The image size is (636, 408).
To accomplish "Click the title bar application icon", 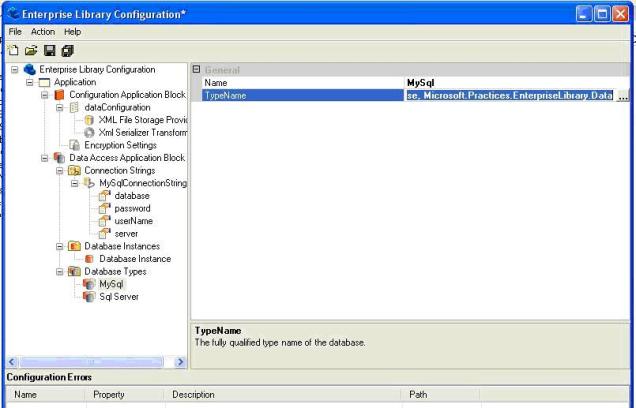I will pos(13,13).
